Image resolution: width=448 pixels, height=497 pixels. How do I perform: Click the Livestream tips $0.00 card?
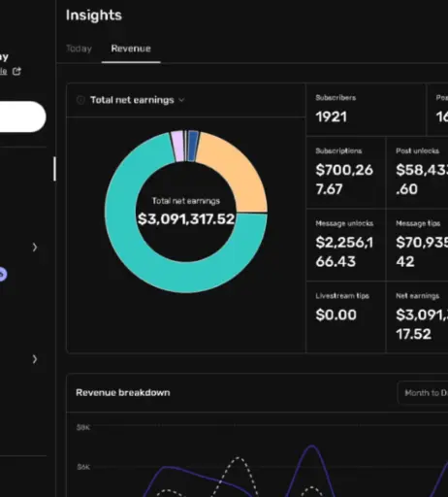(346, 317)
